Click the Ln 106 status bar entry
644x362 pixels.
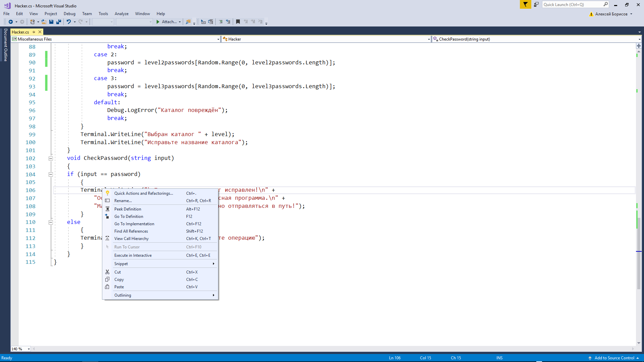pyautogui.click(x=395, y=358)
